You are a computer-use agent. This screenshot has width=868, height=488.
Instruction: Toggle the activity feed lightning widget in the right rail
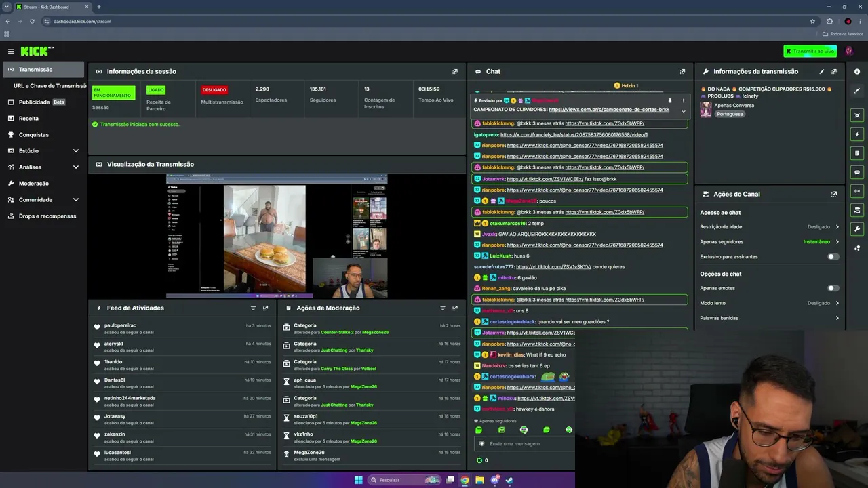click(857, 134)
